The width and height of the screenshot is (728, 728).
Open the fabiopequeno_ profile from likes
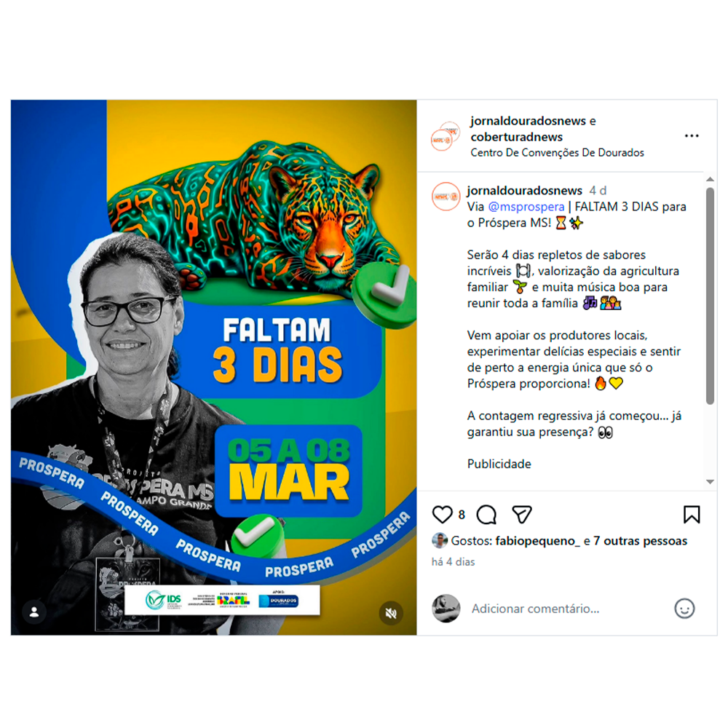(x=538, y=541)
